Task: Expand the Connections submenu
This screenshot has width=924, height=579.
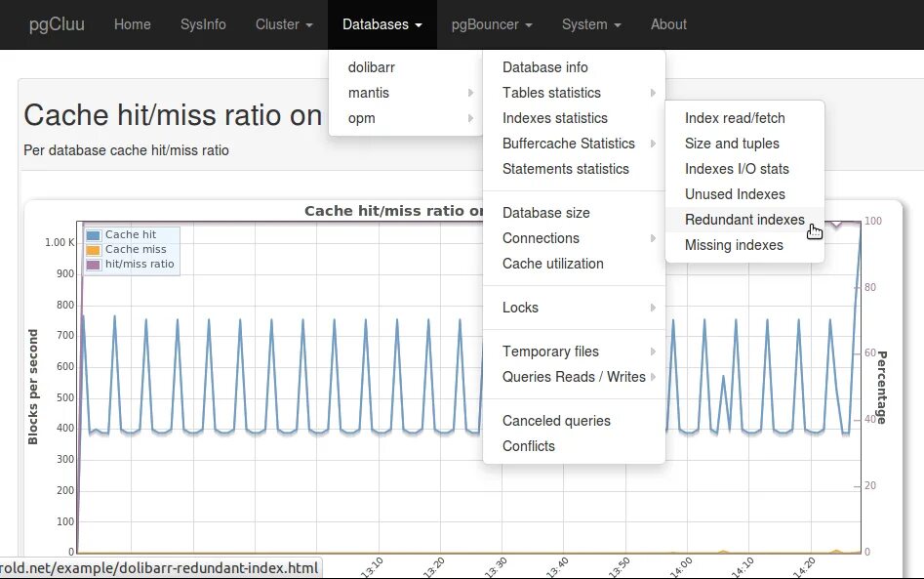Action: pyautogui.click(x=574, y=238)
